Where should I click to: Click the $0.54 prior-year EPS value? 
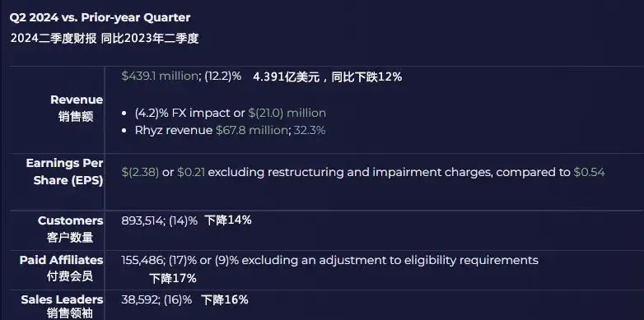click(589, 172)
